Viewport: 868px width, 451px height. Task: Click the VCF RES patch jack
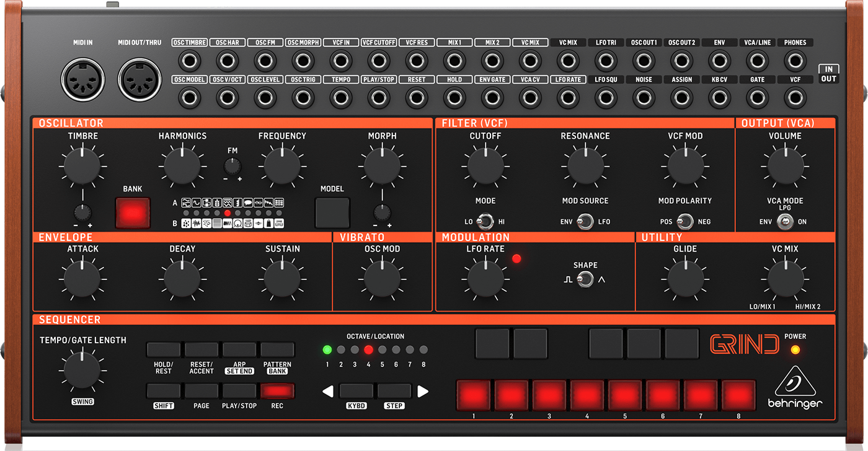pyautogui.click(x=417, y=61)
